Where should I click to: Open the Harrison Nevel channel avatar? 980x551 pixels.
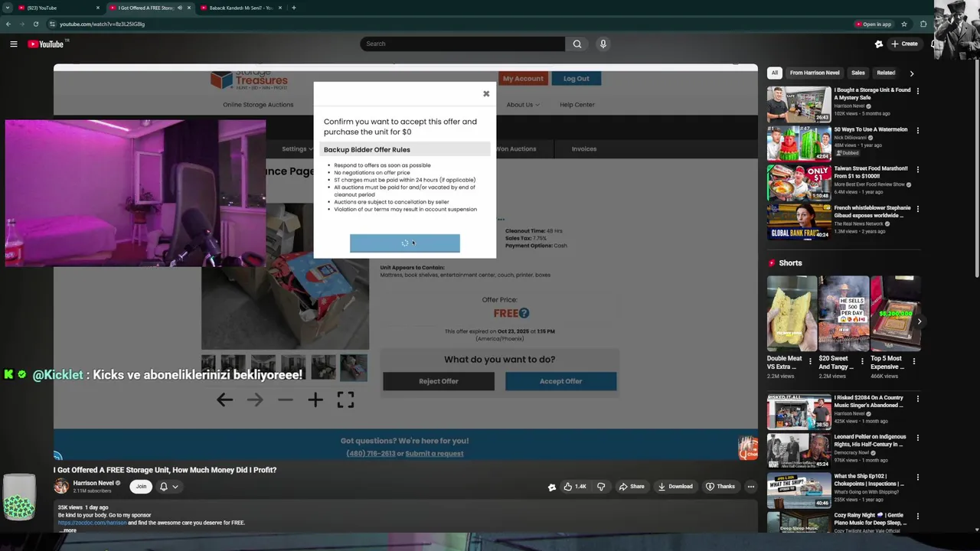point(60,487)
